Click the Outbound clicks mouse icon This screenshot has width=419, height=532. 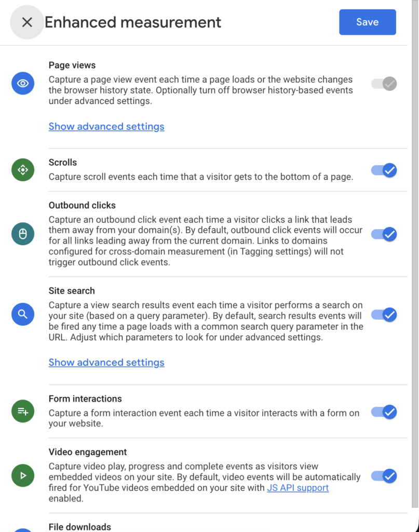tap(23, 234)
